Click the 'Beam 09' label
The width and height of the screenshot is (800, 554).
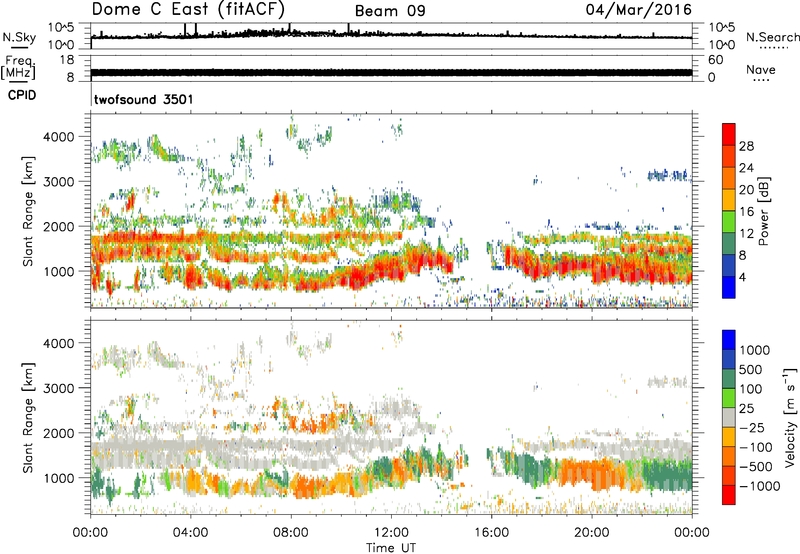tap(390, 11)
